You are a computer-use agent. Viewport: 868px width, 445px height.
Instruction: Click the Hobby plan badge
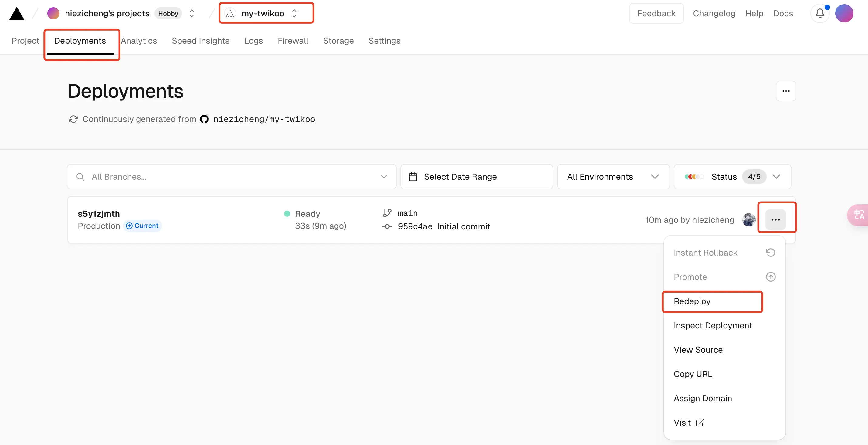click(168, 13)
